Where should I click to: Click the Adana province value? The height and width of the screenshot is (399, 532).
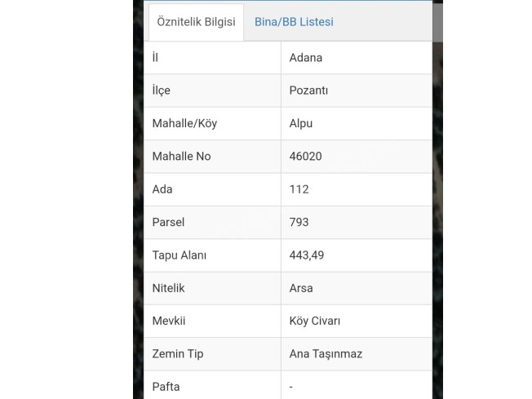pyautogui.click(x=306, y=58)
